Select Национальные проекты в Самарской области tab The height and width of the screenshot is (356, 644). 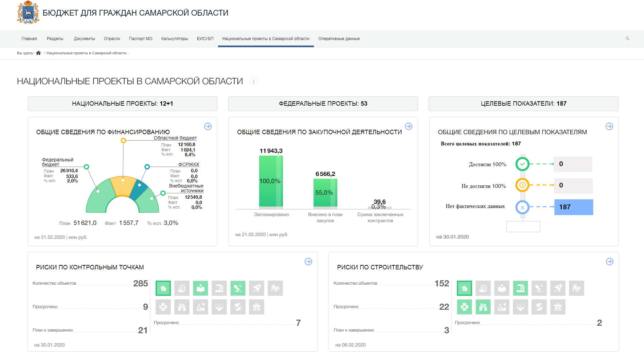pos(266,39)
